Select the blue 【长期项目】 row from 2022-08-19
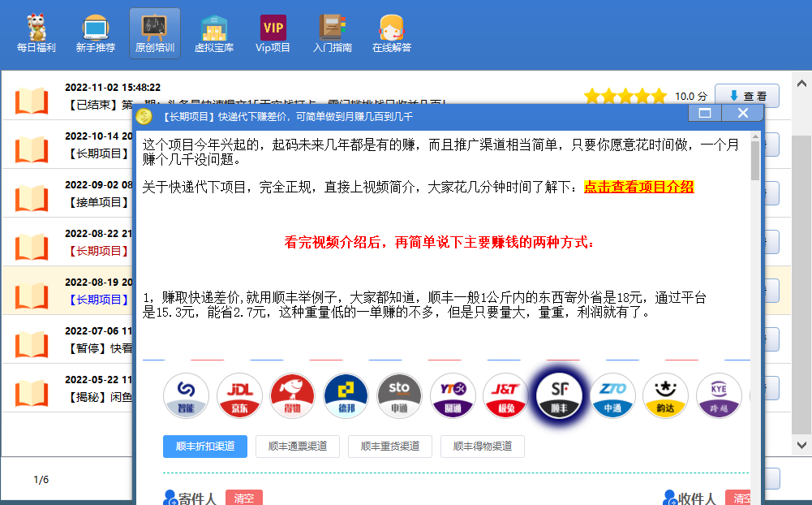Screen dimensions: 812x505 tap(67, 291)
